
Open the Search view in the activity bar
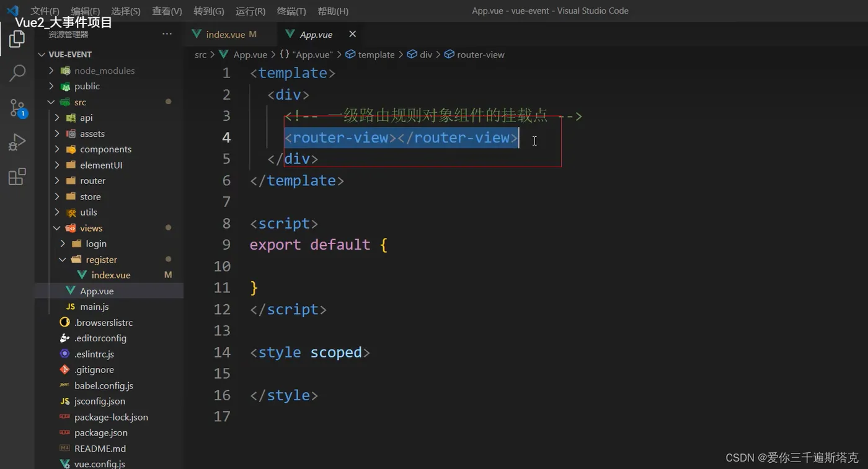pos(17,73)
